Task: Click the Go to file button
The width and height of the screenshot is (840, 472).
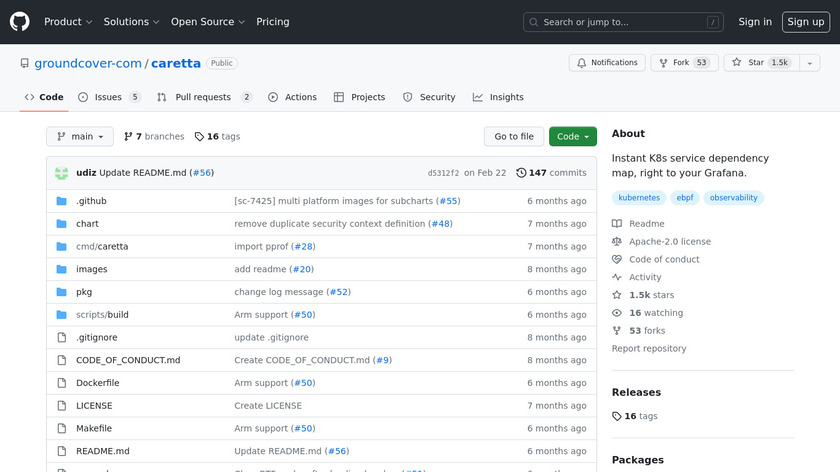Action: [x=514, y=136]
